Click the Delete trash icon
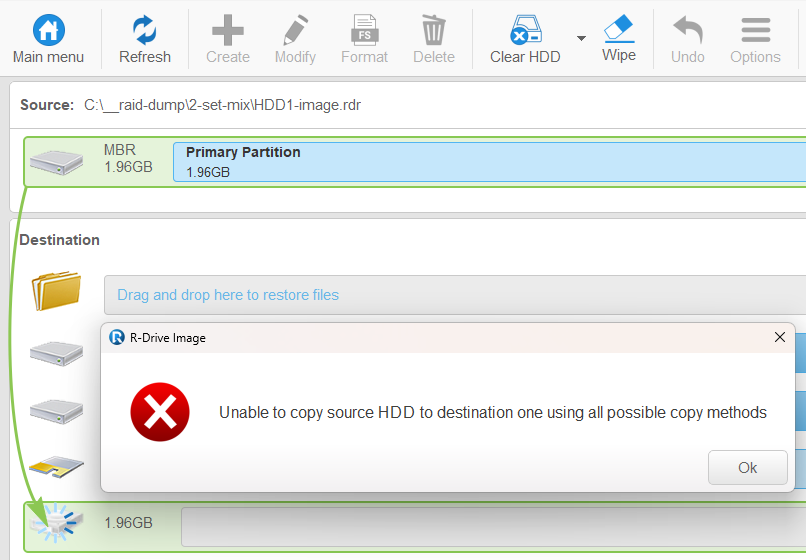Image resolution: width=806 pixels, height=560 pixels. (434, 30)
